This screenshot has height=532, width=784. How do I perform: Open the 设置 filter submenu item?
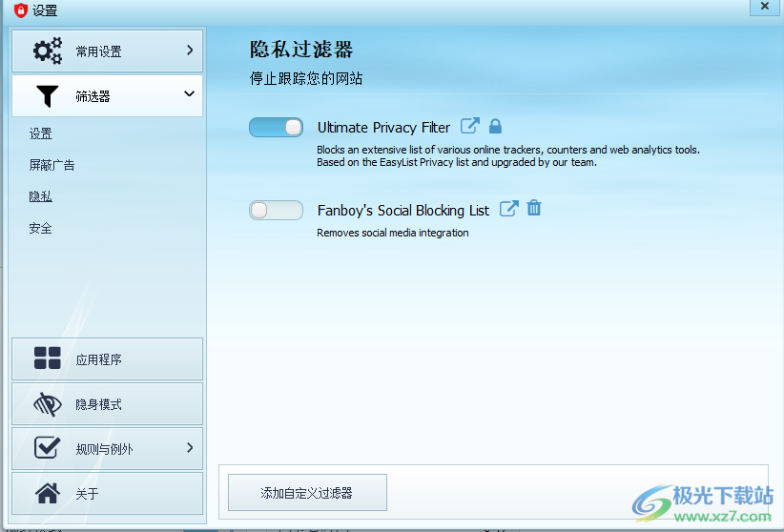click(40, 133)
